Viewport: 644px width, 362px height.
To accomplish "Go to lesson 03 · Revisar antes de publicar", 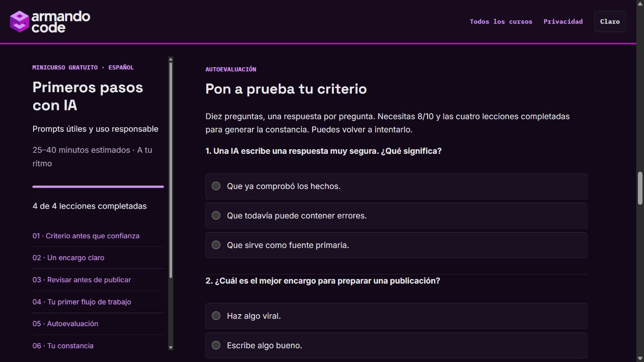I will point(81,280).
